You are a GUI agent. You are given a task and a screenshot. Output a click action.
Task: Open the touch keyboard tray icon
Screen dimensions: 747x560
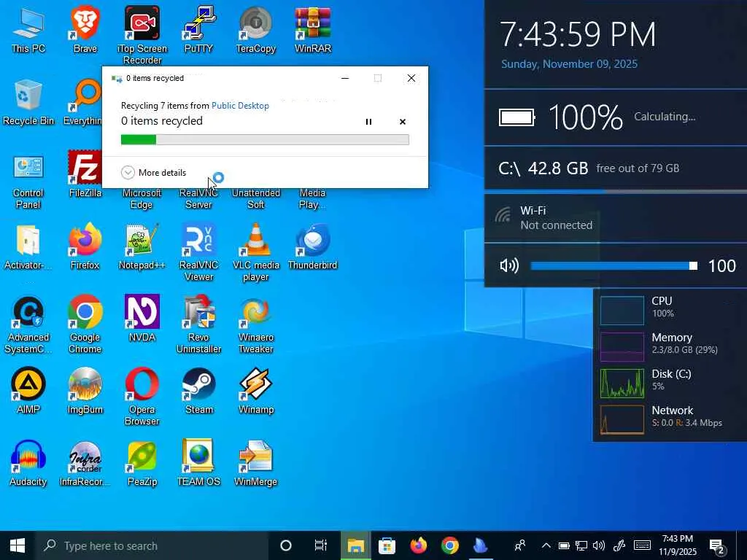click(x=642, y=545)
